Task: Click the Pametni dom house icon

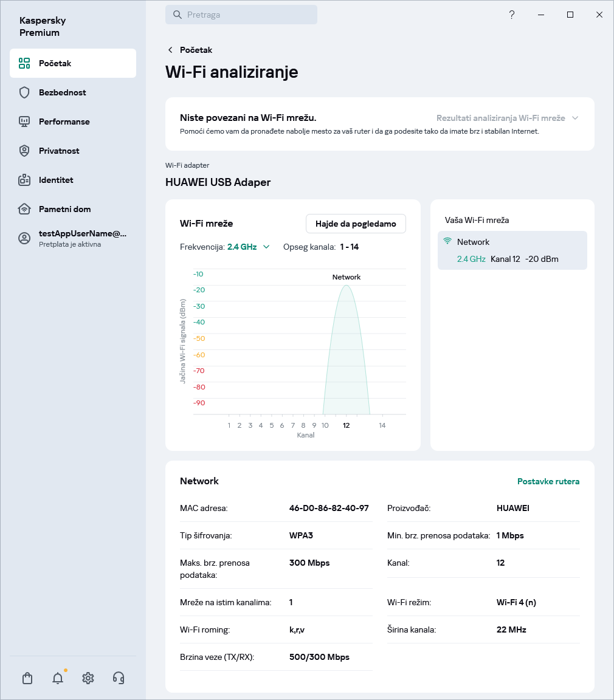Action: (24, 209)
